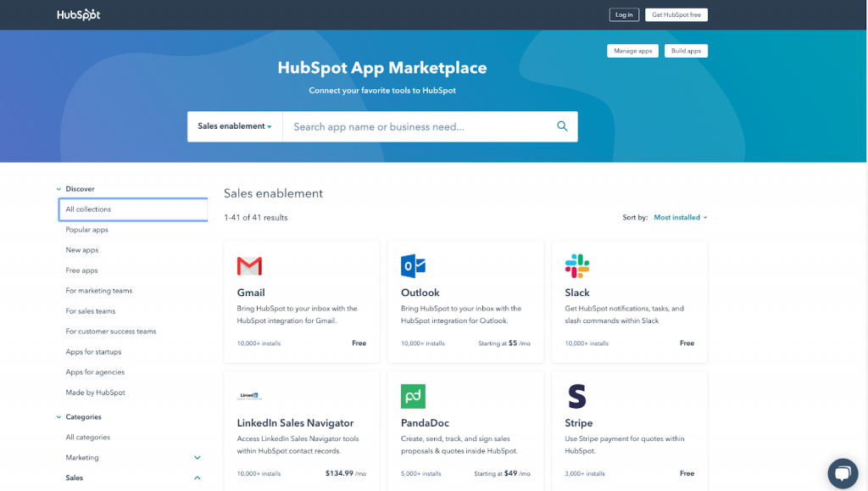868x491 pixels.
Task: Select For sales teams collection
Action: [90, 311]
